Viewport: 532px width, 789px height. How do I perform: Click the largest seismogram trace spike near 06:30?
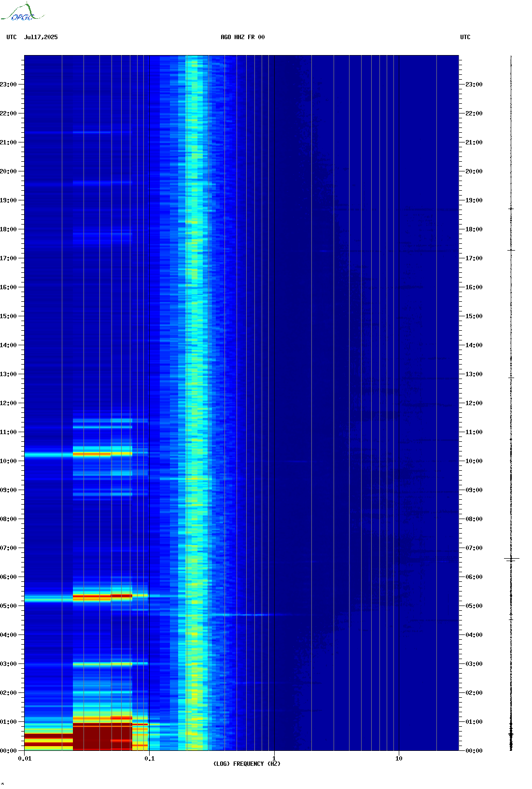tap(512, 559)
